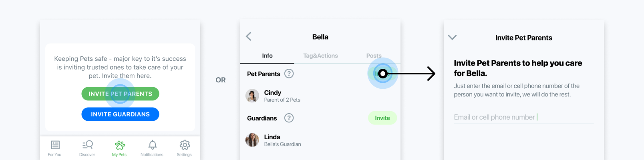644x160 pixels.
Task: Open the For You feed icon
Action: tap(55, 145)
